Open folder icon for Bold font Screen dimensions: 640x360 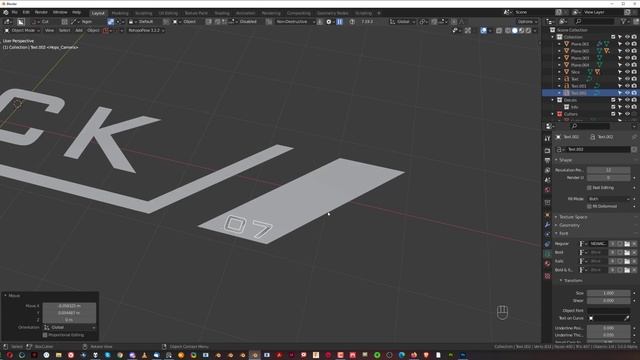point(627,253)
